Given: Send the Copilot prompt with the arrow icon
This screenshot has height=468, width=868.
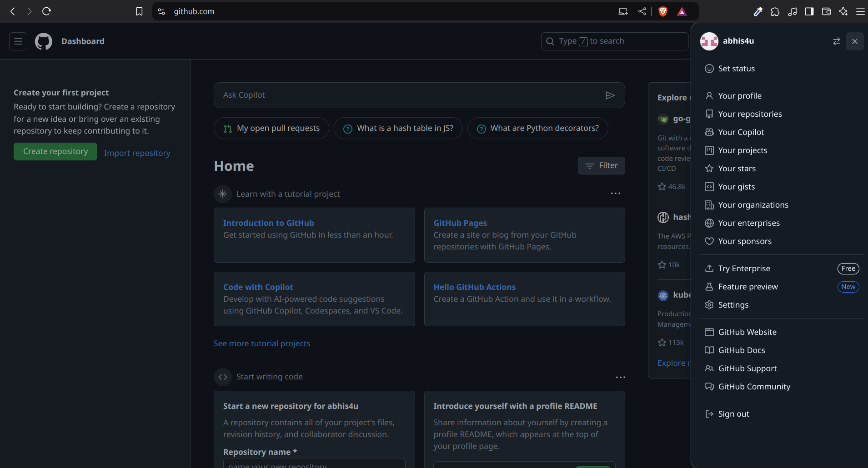Looking at the screenshot, I should pos(610,95).
